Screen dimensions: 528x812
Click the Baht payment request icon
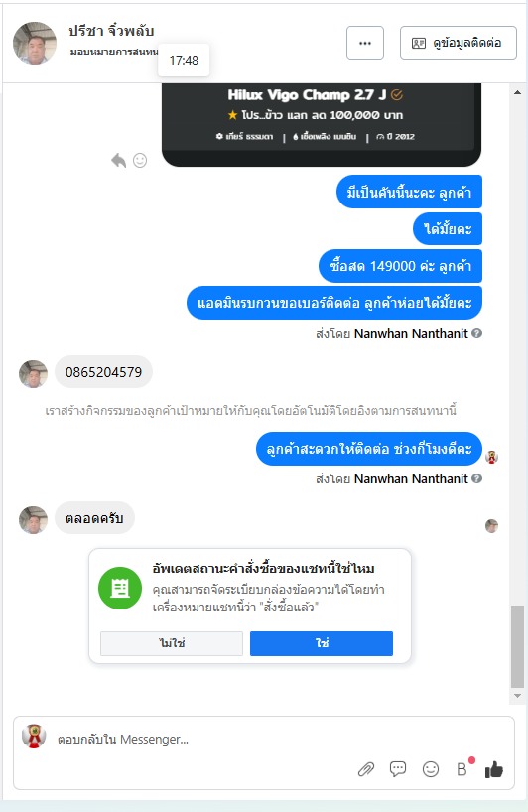pos(462,769)
